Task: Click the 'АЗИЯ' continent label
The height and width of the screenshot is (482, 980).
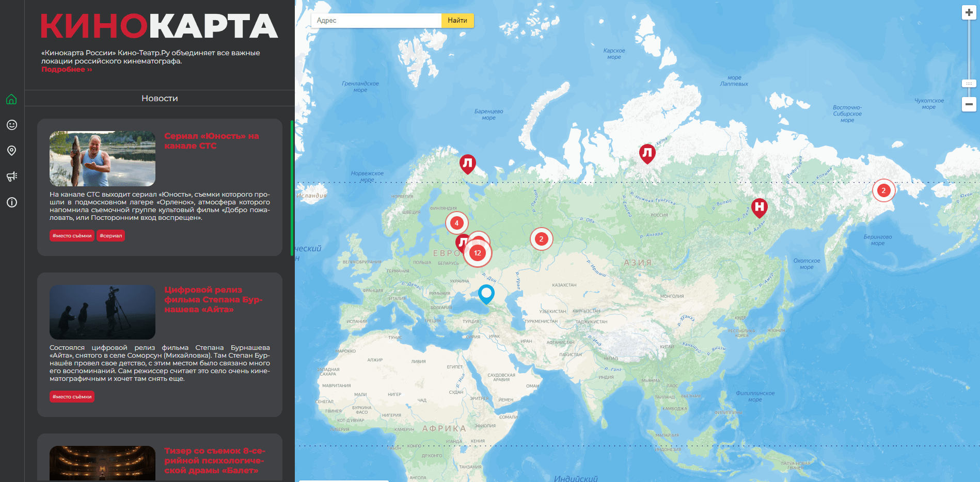Action: (x=638, y=263)
